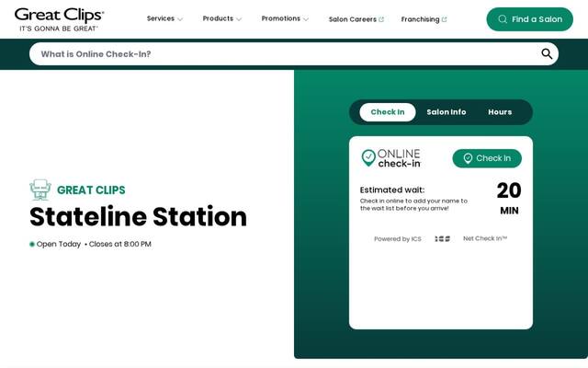Click the Stateline Station heading

pyautogui.click(x=138, y=217)
